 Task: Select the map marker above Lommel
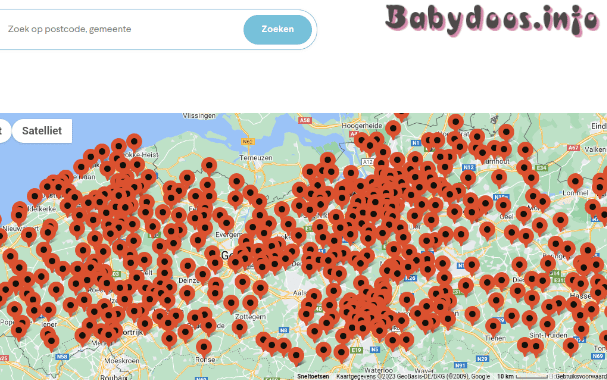pos(575,181)
